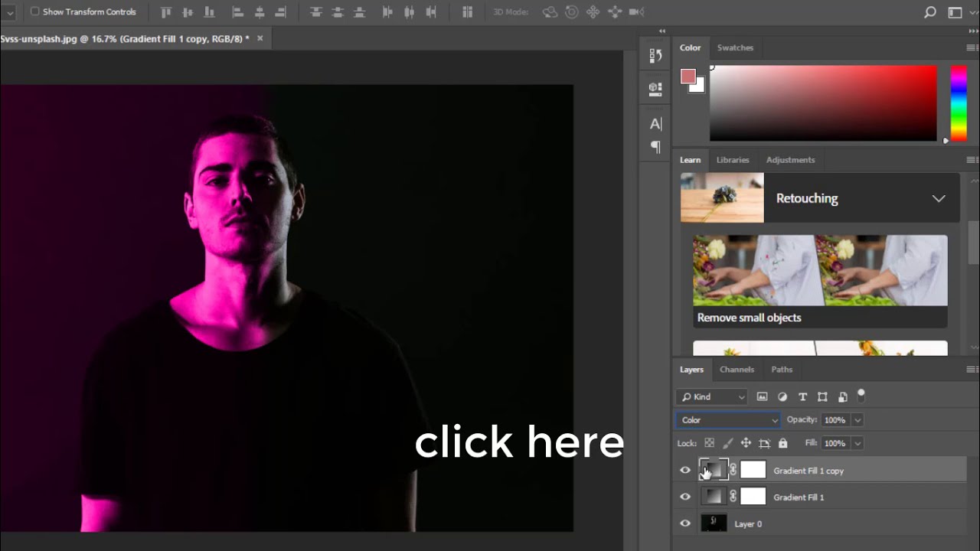Click the rainbow hue slider strip
Viewport: 980px width, 551px height.
(959, 103)
